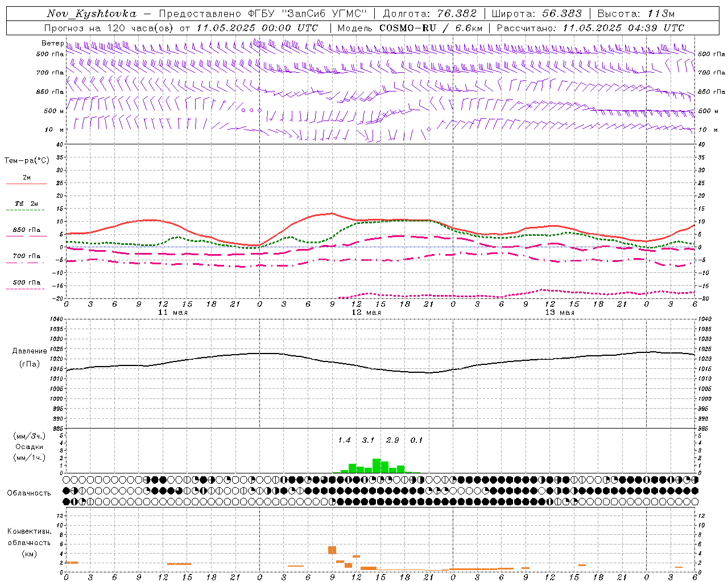Click the '500 м' wind level label on left

click(54, 111)
